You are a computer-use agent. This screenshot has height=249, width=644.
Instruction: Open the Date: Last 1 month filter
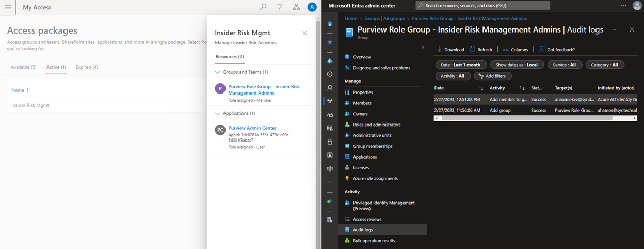point(460,65)
